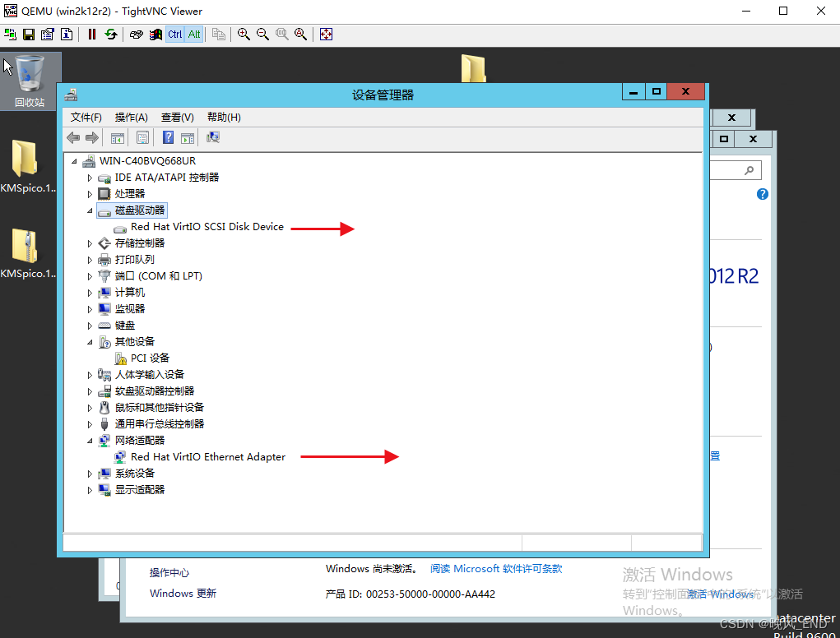This screenshot has height=638, width=840.
Task: Select the 通用串行总线控制器 category
Action: pos(159,424)
